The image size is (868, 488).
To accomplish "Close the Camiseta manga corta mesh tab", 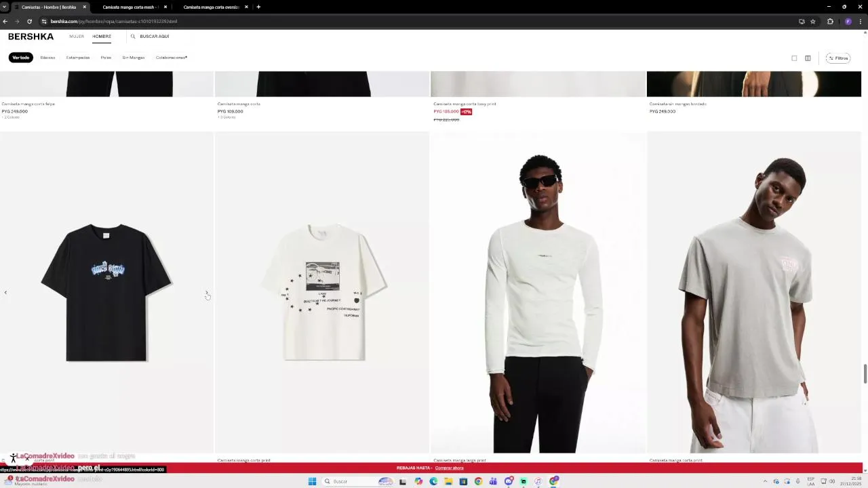I will 165,7.
